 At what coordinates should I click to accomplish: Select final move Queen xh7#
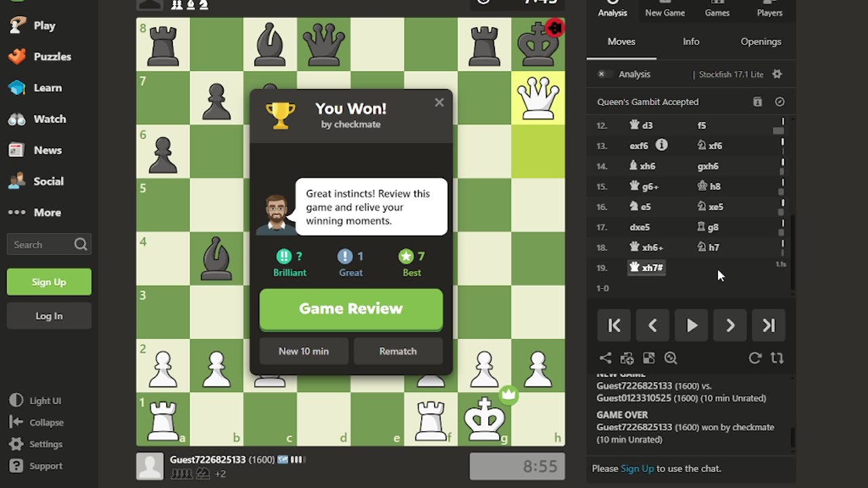tap(646, 268)
